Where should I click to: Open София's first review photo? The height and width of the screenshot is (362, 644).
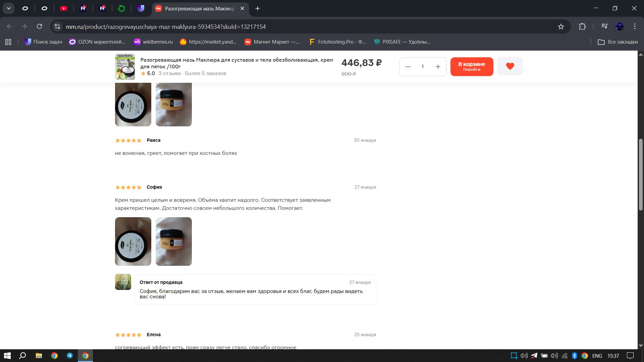point(133,241)
